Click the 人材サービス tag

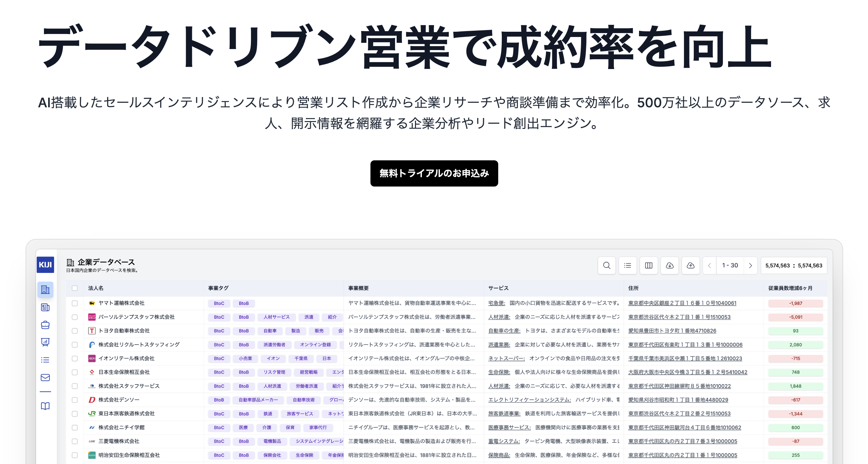click(x=276, y=317)
